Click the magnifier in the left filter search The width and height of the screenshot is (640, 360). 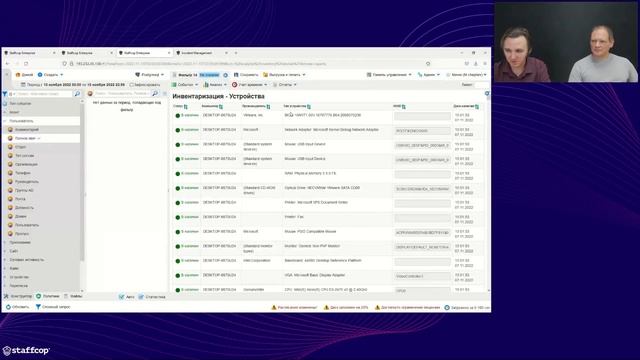(77, 94)
